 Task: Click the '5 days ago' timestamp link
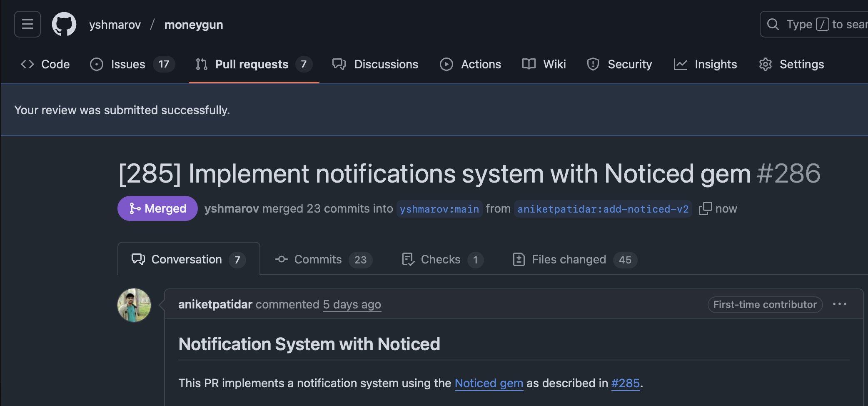(352, 305)
